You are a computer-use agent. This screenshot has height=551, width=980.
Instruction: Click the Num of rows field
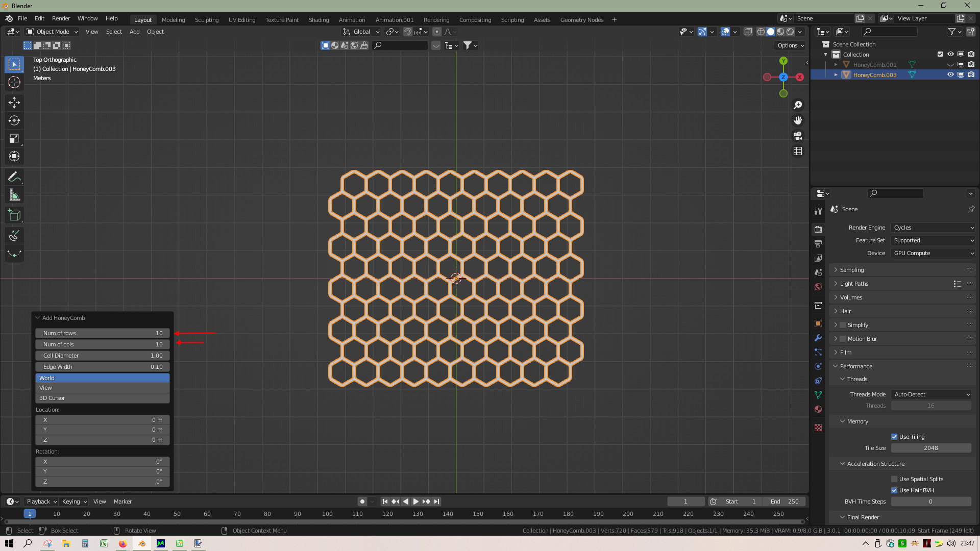pyautogui.click(x=102, y=333)
